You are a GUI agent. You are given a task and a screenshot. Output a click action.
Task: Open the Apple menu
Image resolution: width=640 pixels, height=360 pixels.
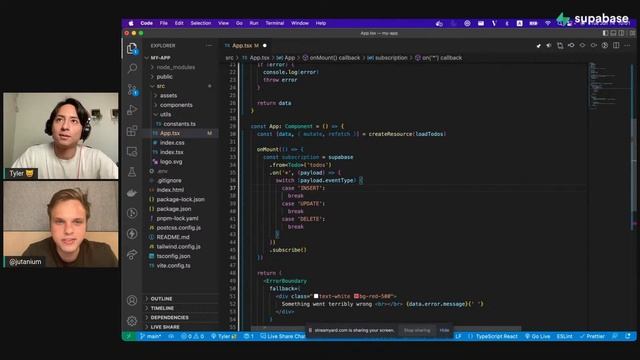pos(131,23)
